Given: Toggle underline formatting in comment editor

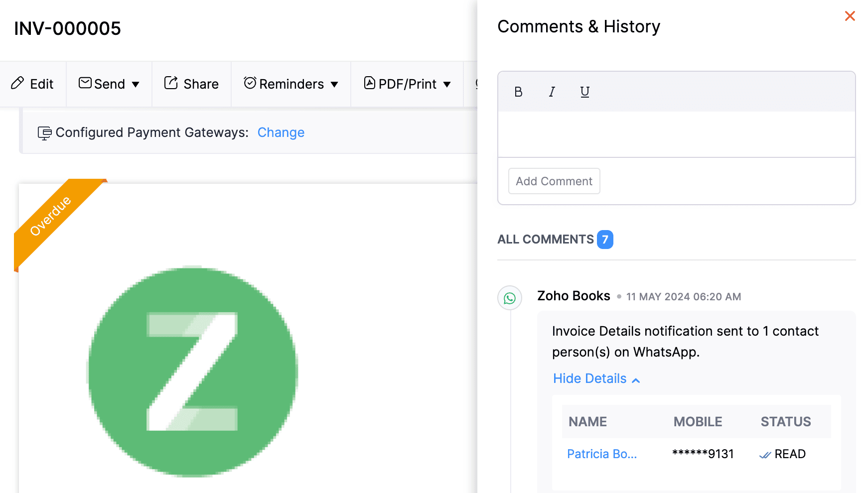Looking at the screenshot, I should (x=585, y=92).
